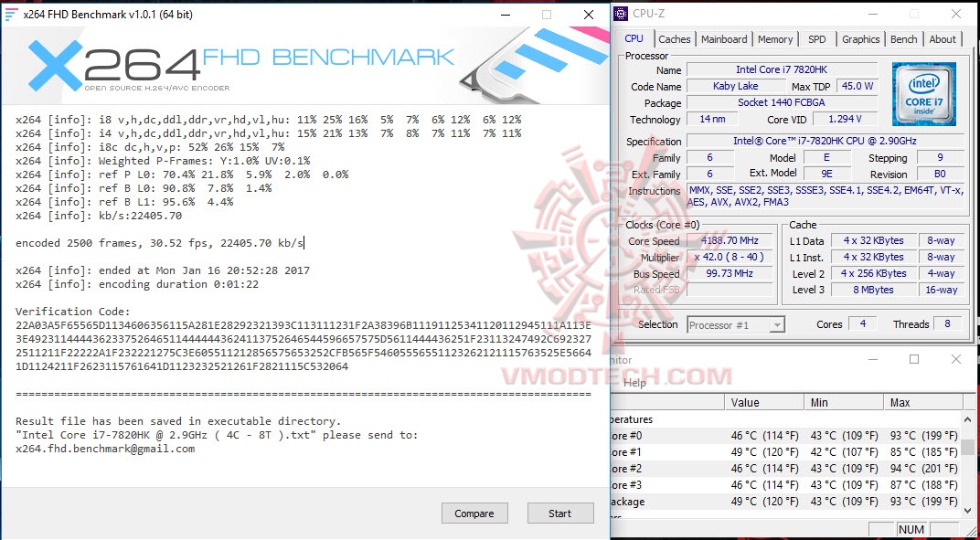Switch to the Caches tab
Viewport: 980px width, 540px height.
pyautogui.click(x=675, y=39)
